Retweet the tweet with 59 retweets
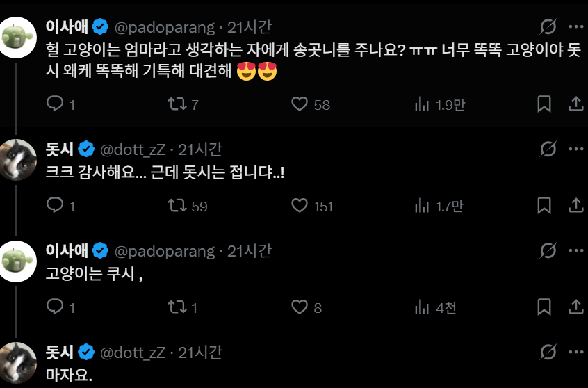Image resolution: width=588 pixels, height=388 pixels. click(177, 206)
